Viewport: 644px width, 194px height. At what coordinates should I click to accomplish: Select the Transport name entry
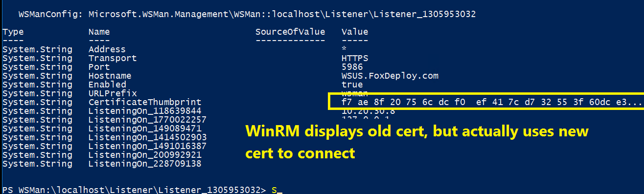click(x=113, y=58)
